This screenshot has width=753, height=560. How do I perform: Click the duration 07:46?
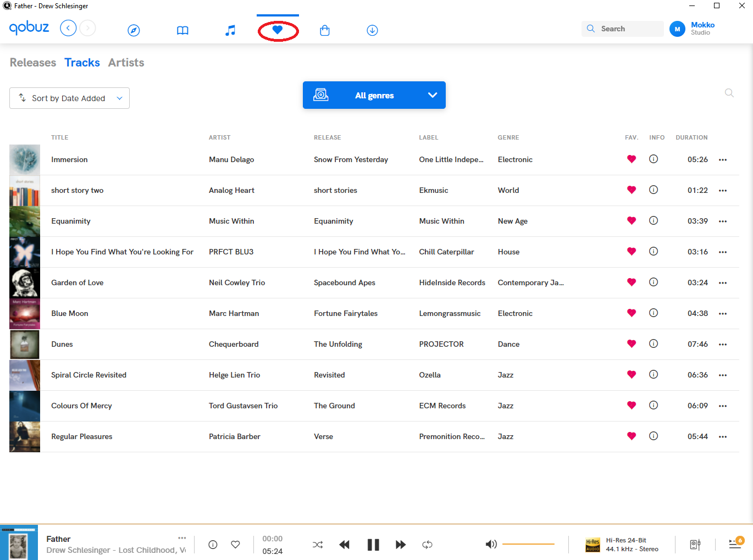point(697,344)
